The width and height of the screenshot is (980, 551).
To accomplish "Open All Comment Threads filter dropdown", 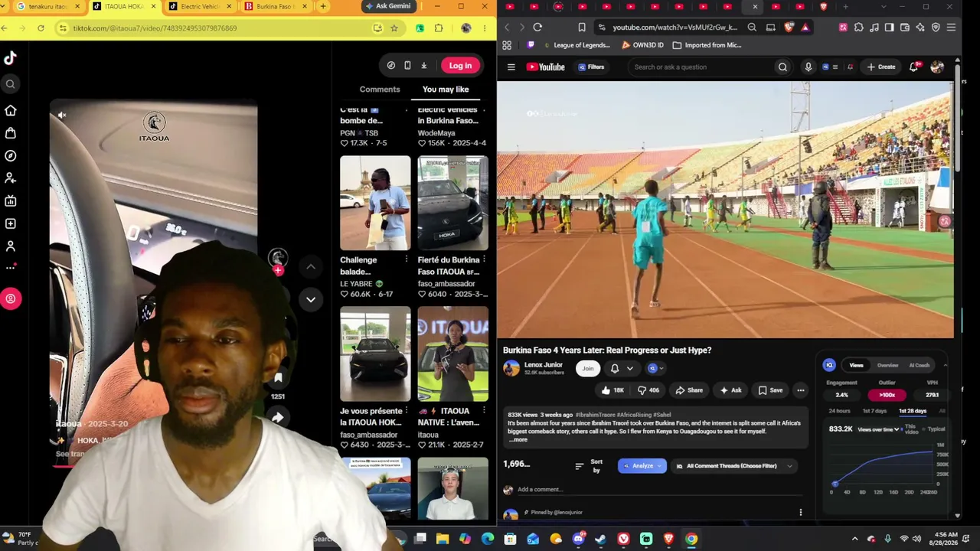I will (x=733, y=466).
